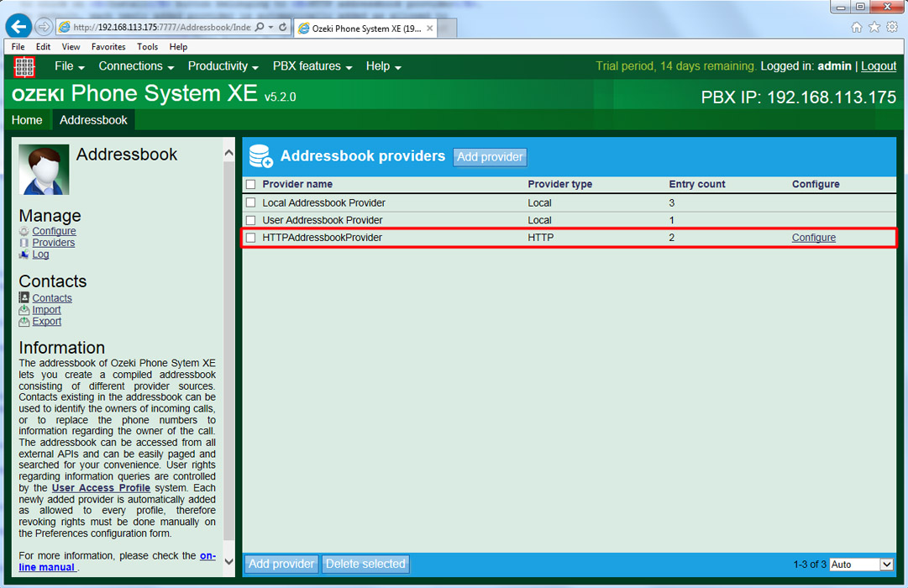Viewport: 908px width, 588px height.
Task: Open the Help dropdown in green menu
Action: point(383,66)
